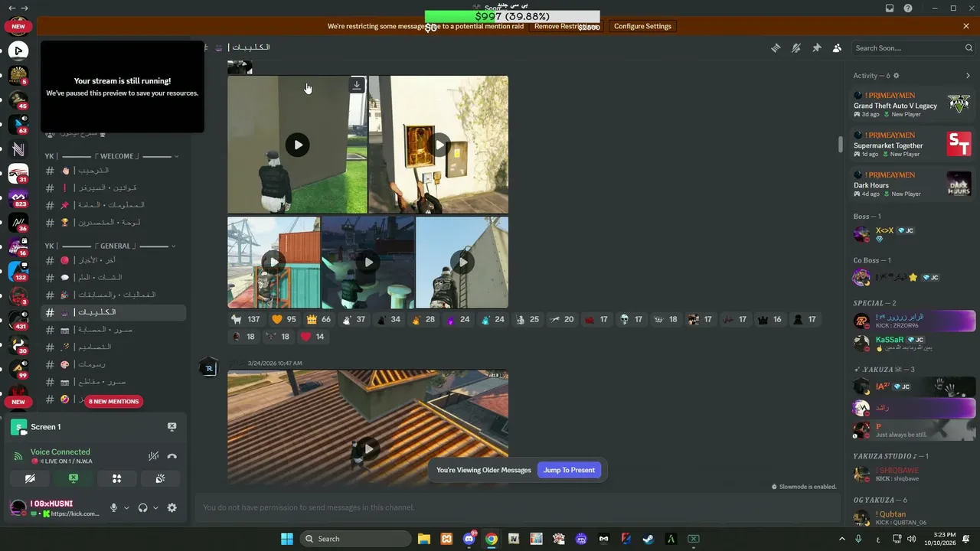Open server icon with 823 badge

coord(18,198)
